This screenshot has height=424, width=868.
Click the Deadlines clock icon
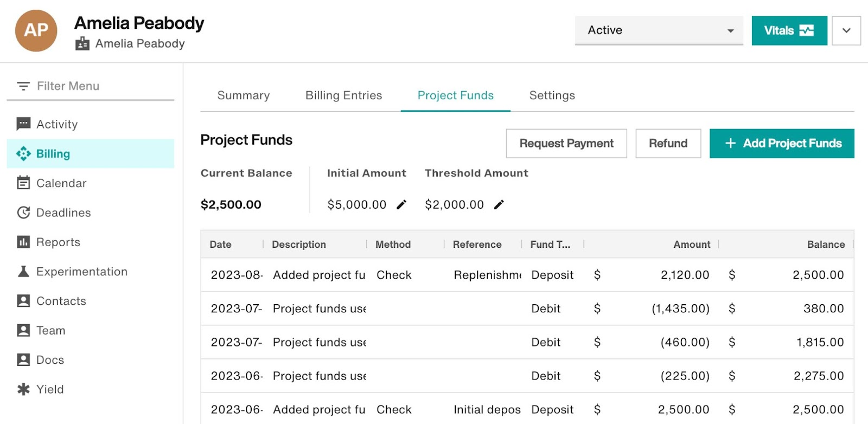coord(23,213)
